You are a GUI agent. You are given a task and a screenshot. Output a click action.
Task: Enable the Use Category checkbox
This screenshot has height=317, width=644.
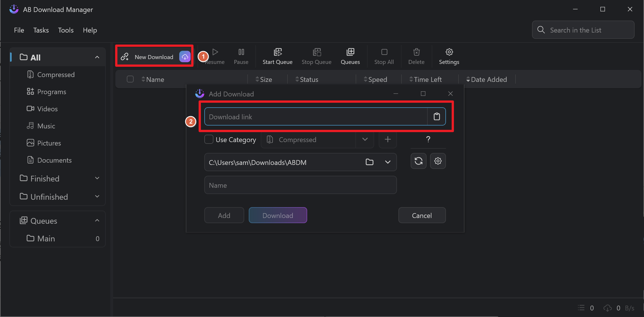209,140
